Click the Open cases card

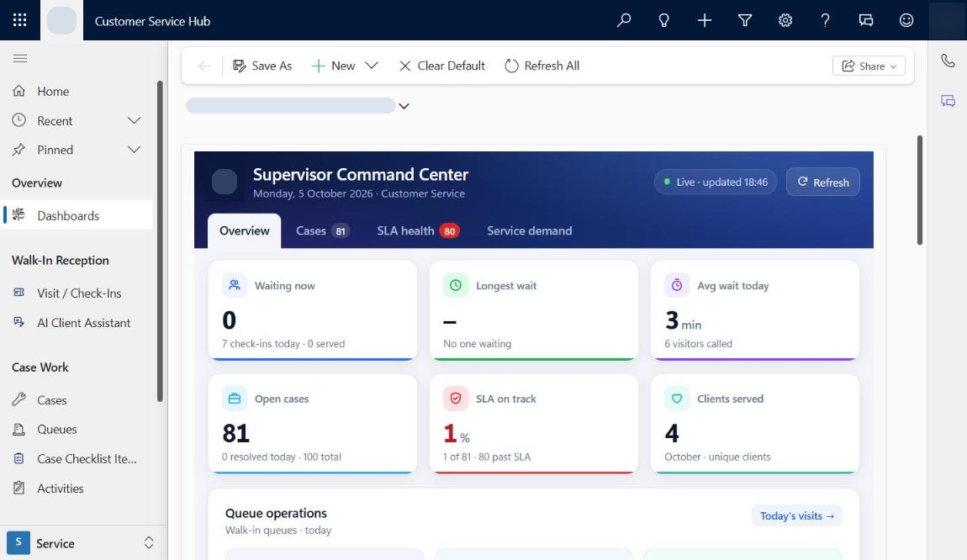tap(313, 424)
